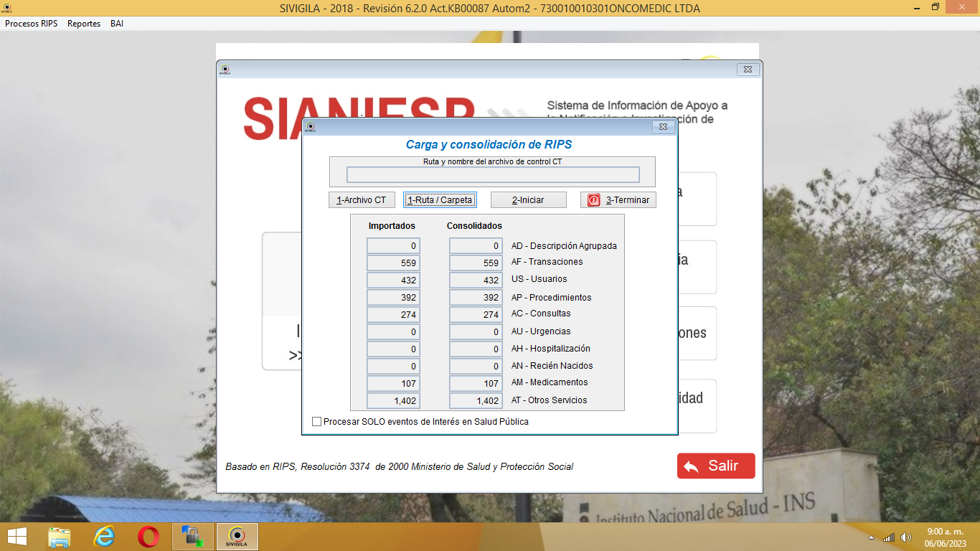
Task: Click the SIVIGILA taskbar icon
Action: click(x=237, y=537)
